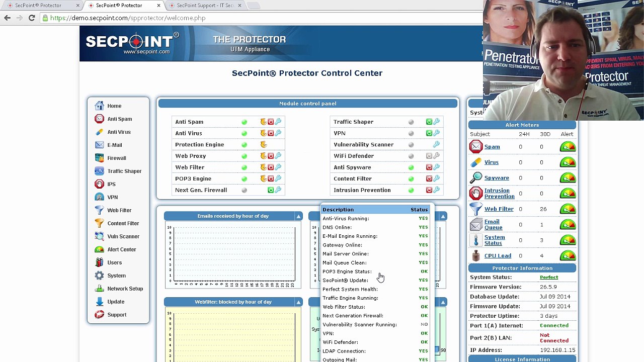Click the SecPoint logo in header
644x362 pixels.
[x=132, y=43]
